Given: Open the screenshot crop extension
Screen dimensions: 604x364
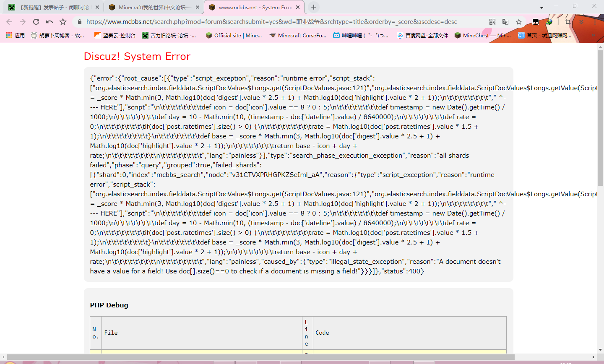Looking at the screenshot, I should coord(568,22).
